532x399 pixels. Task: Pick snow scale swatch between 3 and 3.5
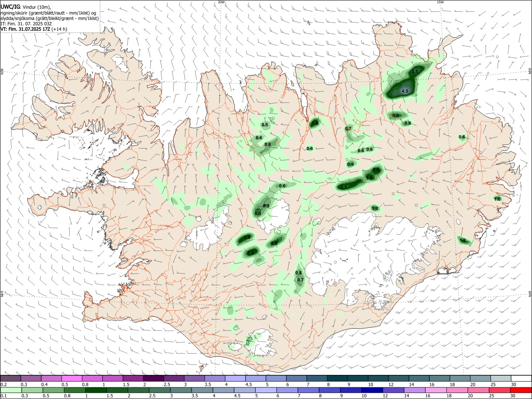coord(194,379)
